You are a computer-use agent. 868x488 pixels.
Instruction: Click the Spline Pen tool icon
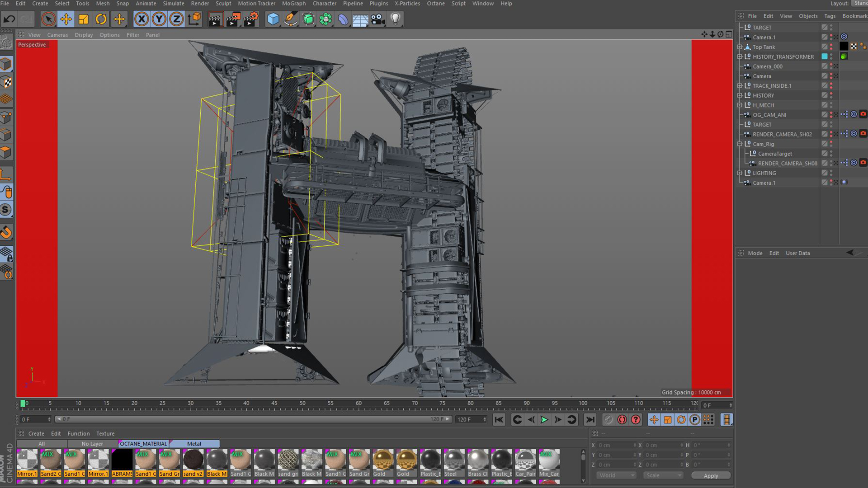[291, 19]
